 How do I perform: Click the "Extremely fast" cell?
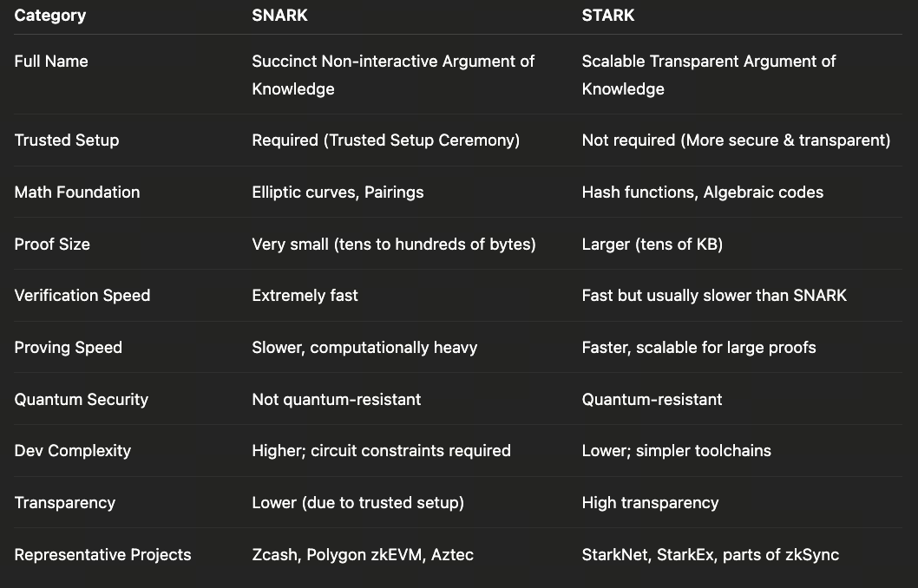coord(305,295)
